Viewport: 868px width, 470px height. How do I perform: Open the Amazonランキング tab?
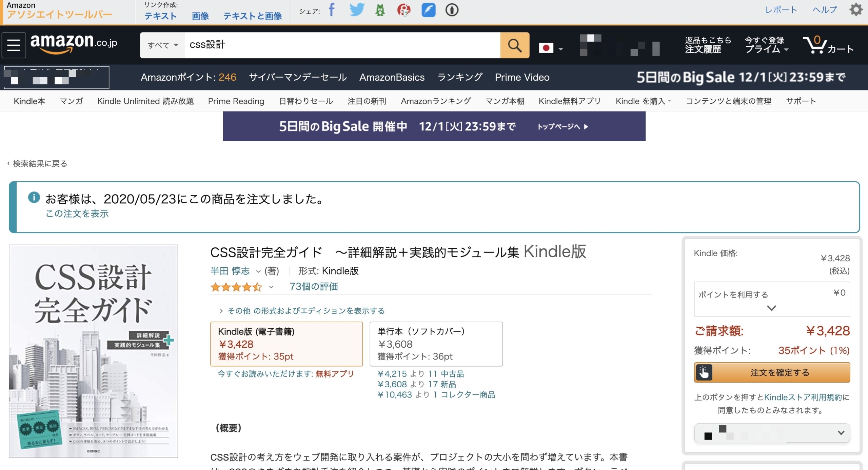tap(436, 101)
